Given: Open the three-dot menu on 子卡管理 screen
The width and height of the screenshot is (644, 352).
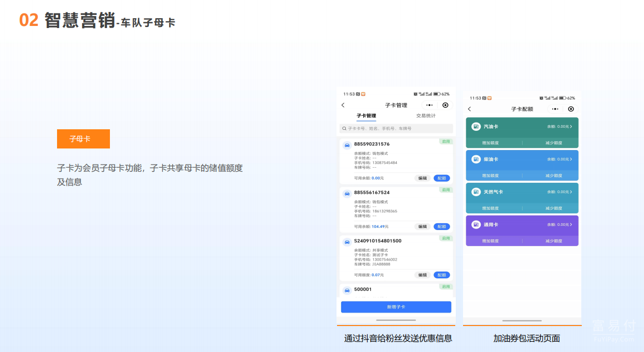Looking at the screenshot, I should 429,105.
